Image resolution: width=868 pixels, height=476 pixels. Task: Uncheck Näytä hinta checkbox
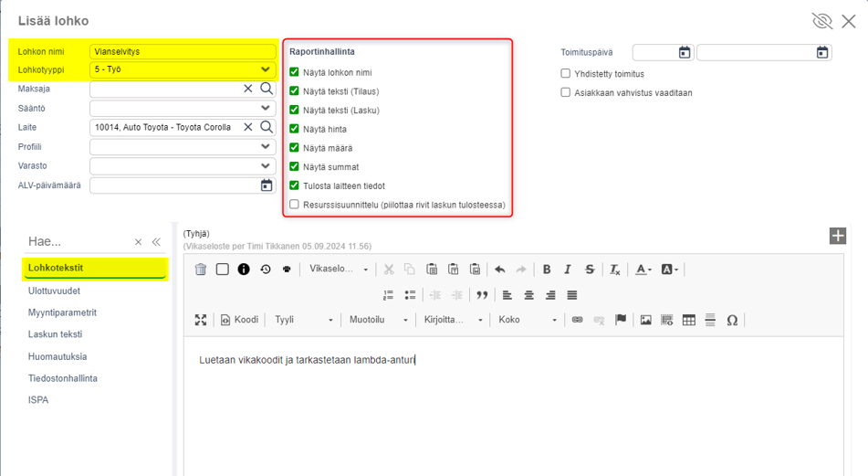point(294,129)
